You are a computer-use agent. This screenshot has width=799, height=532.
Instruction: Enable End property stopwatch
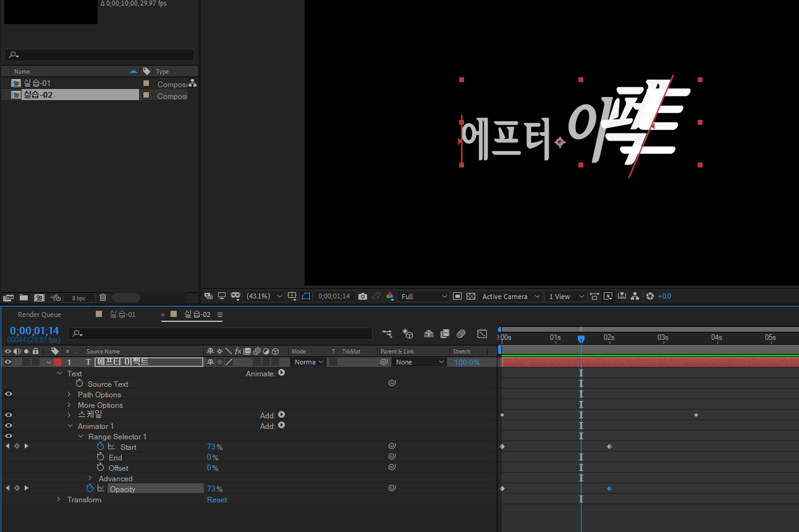pyautogui.click(x=101, y=457)
